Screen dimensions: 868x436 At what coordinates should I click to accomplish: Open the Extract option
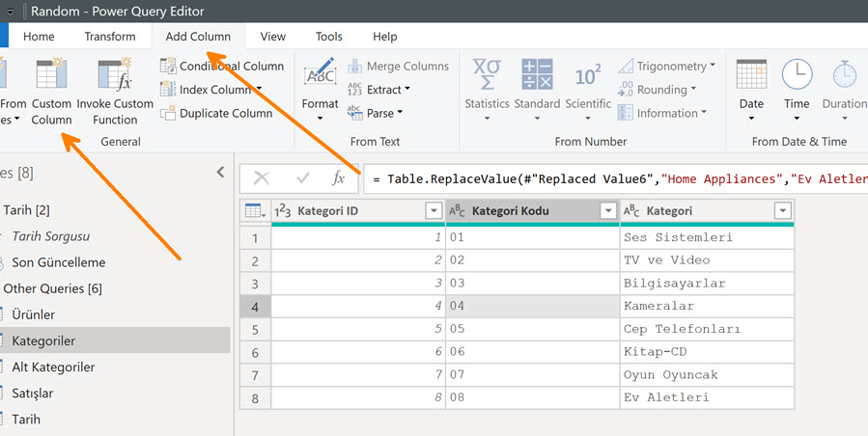coord(379,90)
